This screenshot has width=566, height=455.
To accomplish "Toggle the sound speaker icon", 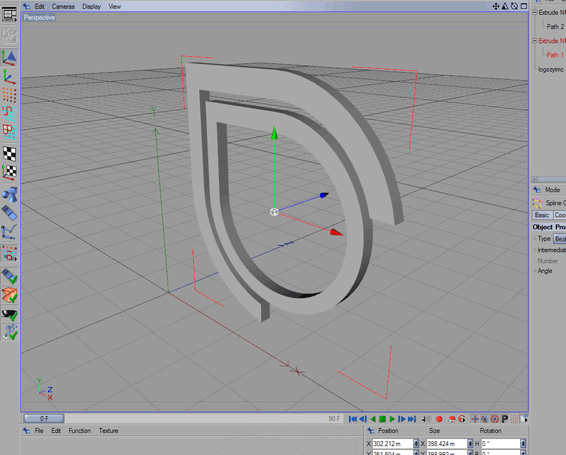I will coord(426,419).
